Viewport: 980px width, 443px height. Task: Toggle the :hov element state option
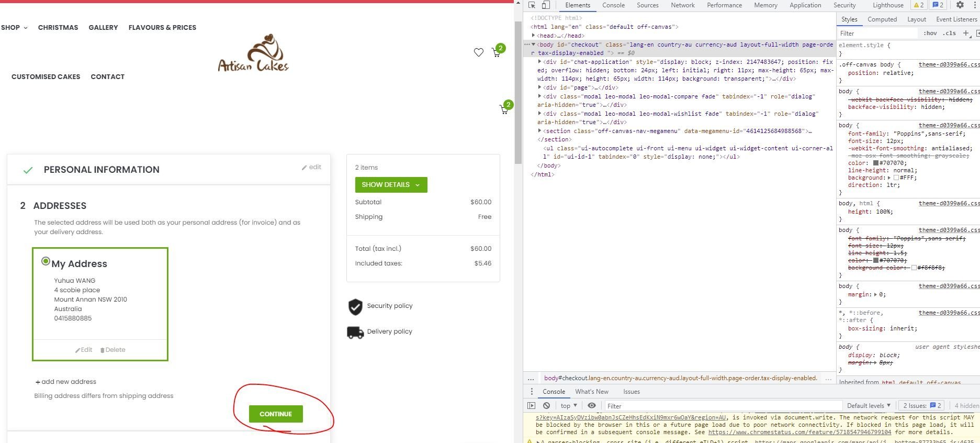930,33
